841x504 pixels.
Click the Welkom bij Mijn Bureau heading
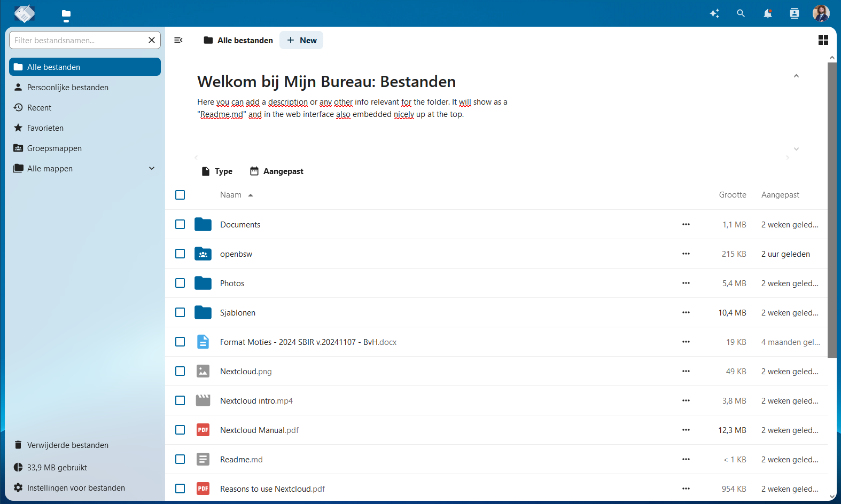pyautogui.click(x=326, y=82)
